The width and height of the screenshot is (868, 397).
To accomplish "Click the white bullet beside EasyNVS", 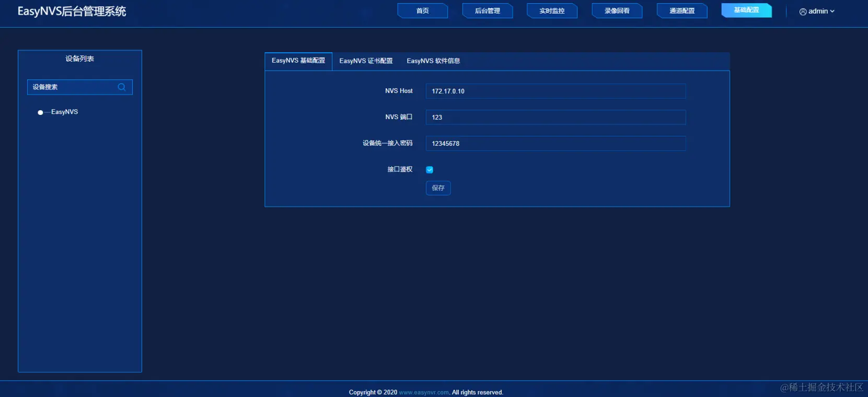I will (40, 113).
